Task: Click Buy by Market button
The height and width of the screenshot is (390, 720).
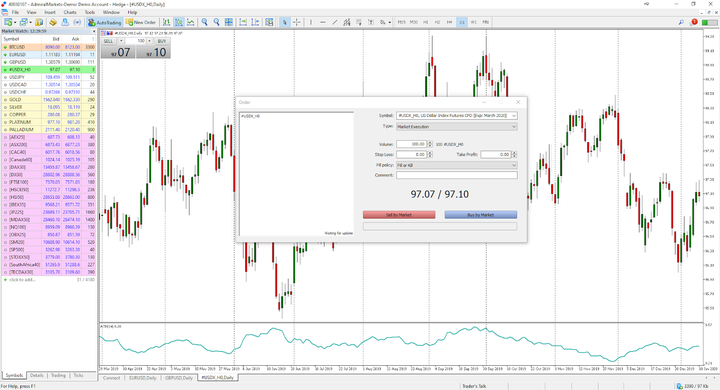Action: pyautogui.click(x=481, y=215)
